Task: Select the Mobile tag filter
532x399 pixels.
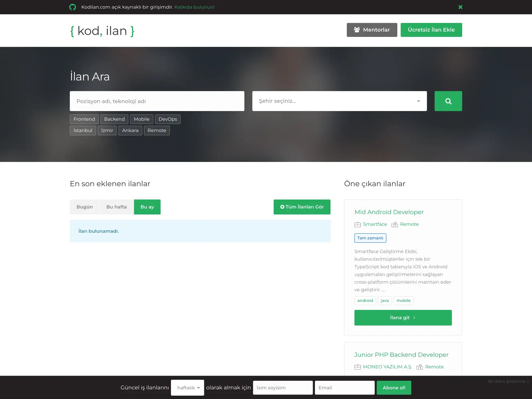Action: click(142, 119)
